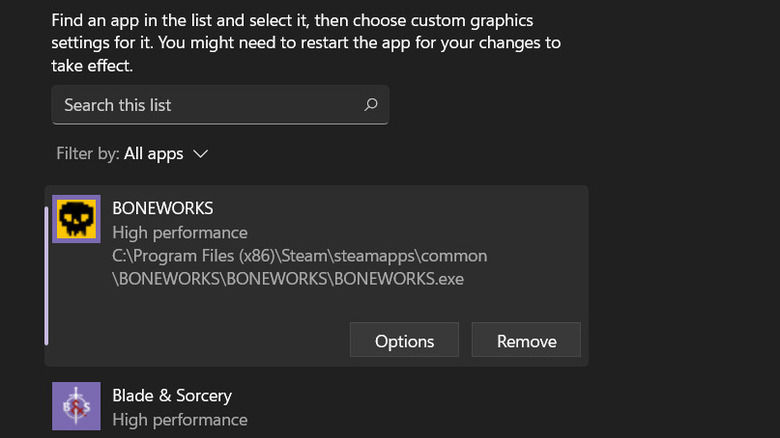
Task: Click the BONEWORKS.exe file path text
Action: pos(288,279)
